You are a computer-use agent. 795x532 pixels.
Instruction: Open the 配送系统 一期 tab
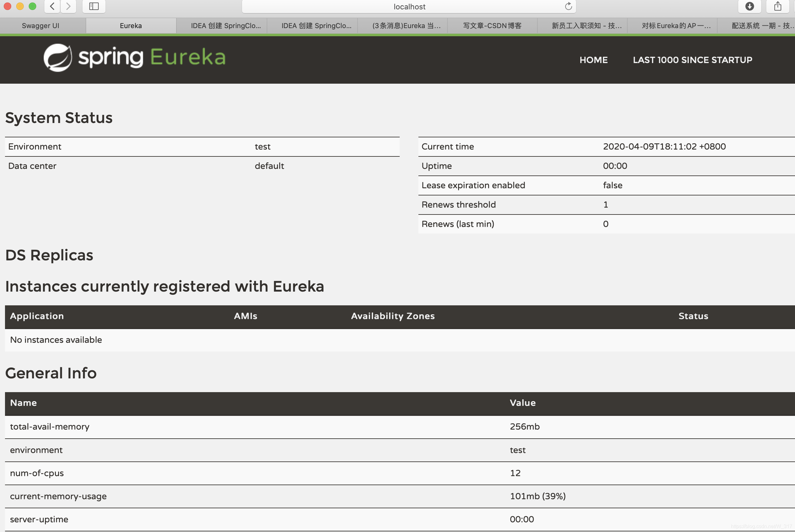tap(762, 26)
